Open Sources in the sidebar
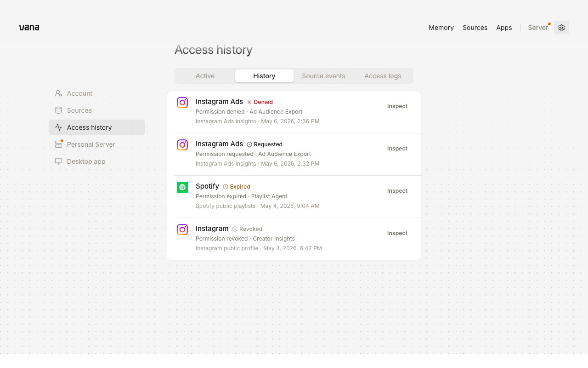Viewport: 588px width, 368px height. tap(97, 110)
